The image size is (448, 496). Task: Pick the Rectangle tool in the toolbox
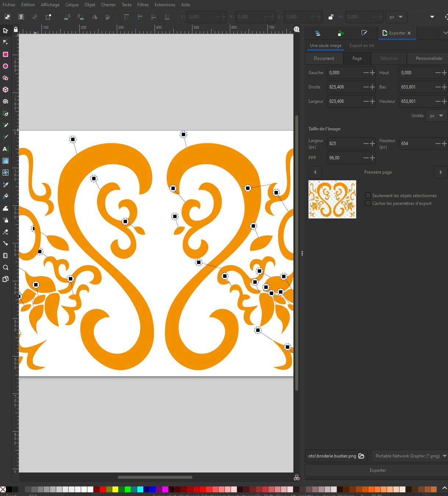6,54
